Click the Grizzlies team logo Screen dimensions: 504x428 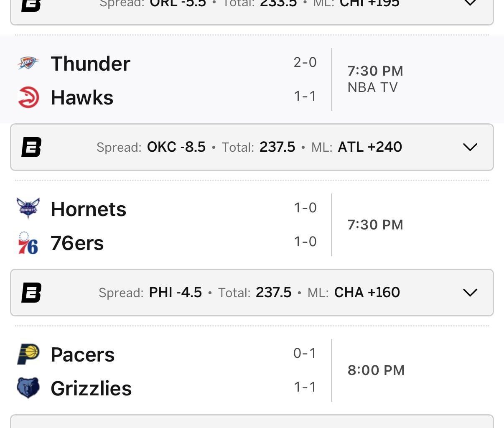click(x=28, y=387)
